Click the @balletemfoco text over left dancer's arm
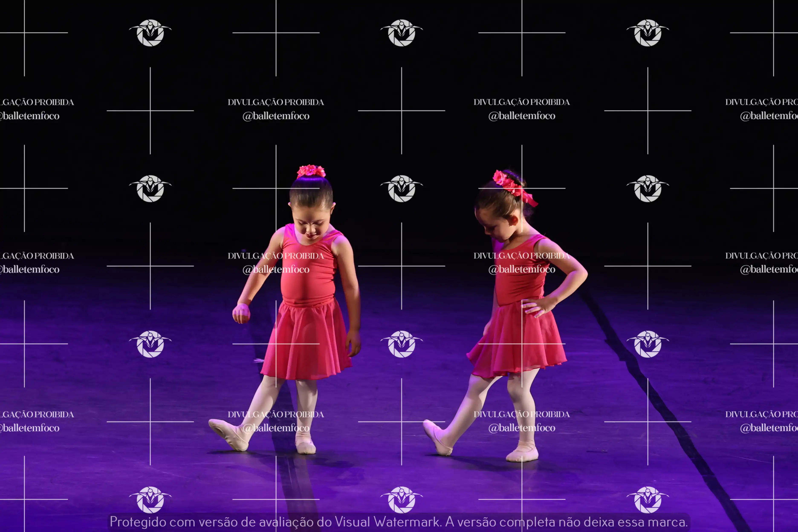Screen dimensions: 798x532 [276, 269]
